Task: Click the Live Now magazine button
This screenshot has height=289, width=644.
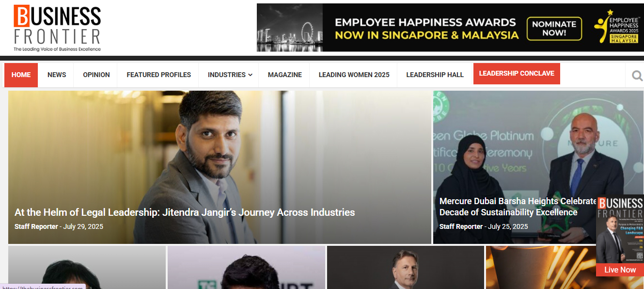Action: pos(620,270)
